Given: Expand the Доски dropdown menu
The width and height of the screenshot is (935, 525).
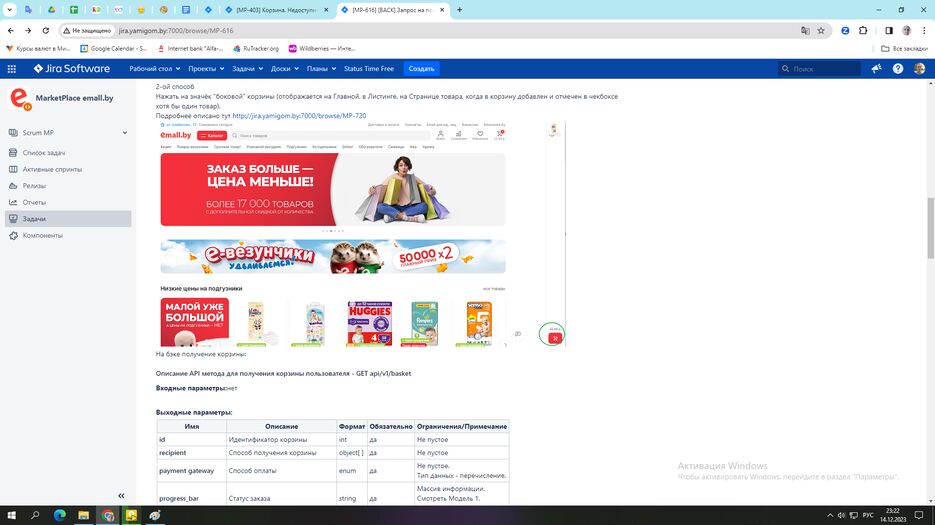Looking at the screenshot, I should click(x=284, y=69).
